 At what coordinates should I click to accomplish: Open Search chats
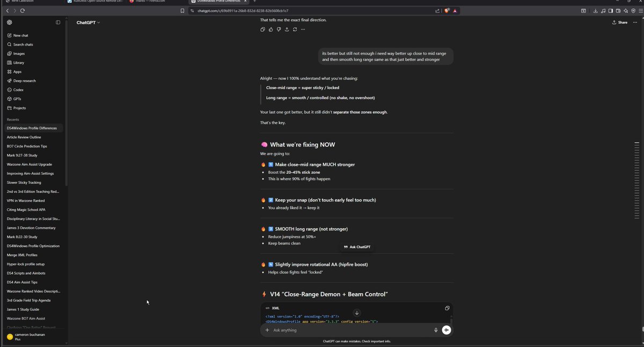click(33, 45)
